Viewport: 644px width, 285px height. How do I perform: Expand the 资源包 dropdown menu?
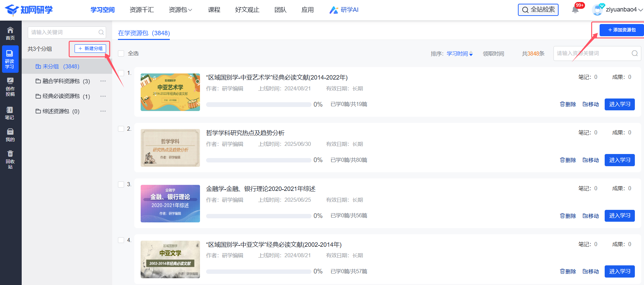[x=180, y=10]
